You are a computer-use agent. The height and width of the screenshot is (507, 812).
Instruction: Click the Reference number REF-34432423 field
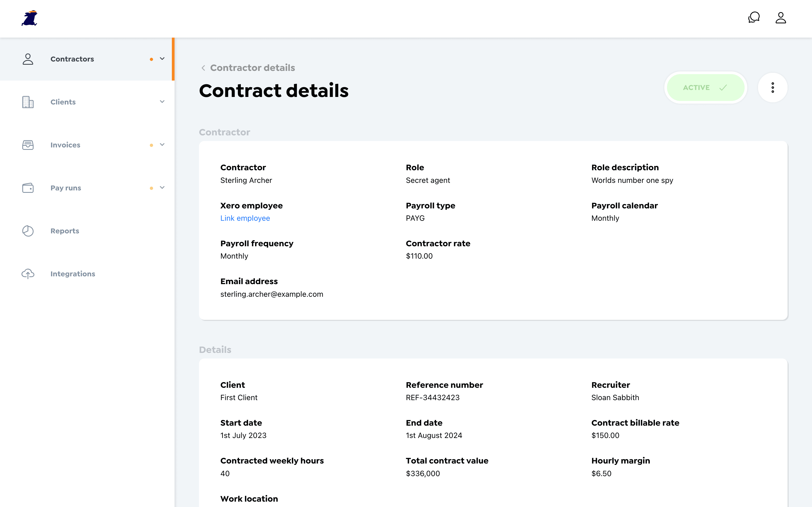pyautogui.click(x=433, y=398)
